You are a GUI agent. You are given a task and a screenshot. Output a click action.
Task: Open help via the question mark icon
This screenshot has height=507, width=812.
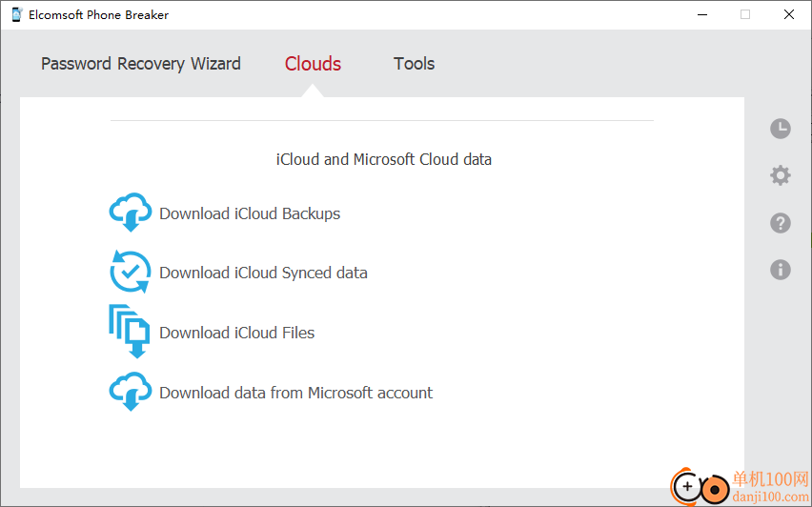click(781, 223)
